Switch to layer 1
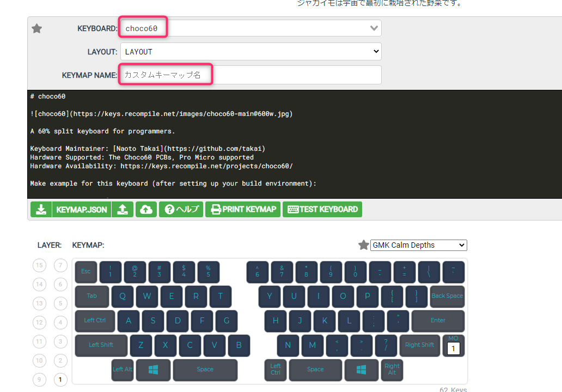This screenshot has height=392, width=562. [60, 380]
